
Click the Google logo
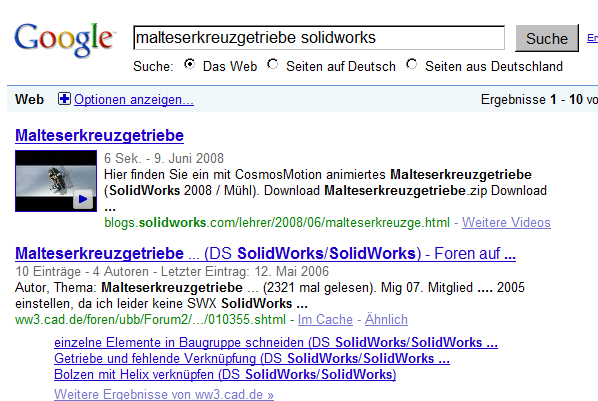coord(64,40)
